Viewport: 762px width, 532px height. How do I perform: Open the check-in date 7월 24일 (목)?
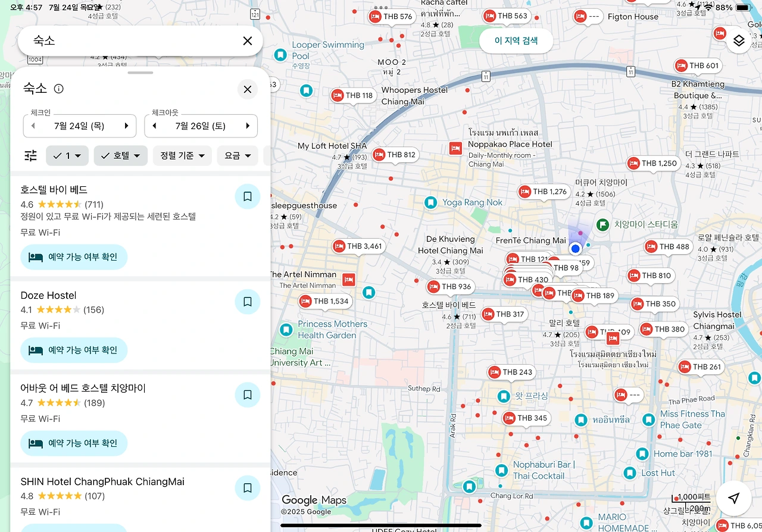(80, 126)
